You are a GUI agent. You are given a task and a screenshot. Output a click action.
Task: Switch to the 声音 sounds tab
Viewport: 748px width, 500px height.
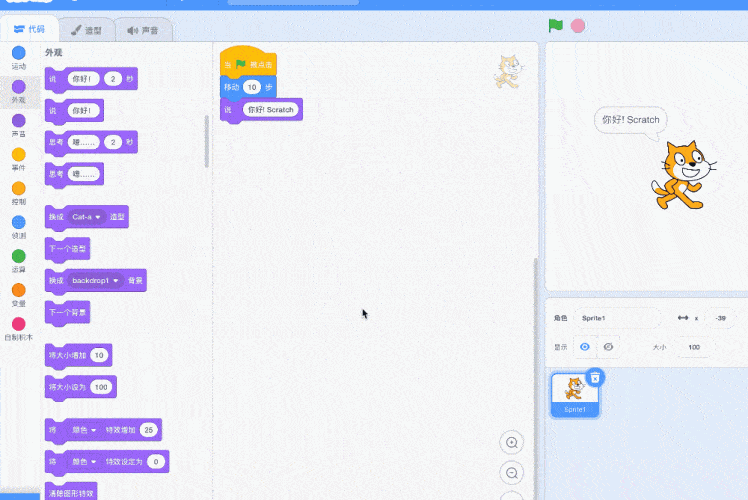[142, 31]
